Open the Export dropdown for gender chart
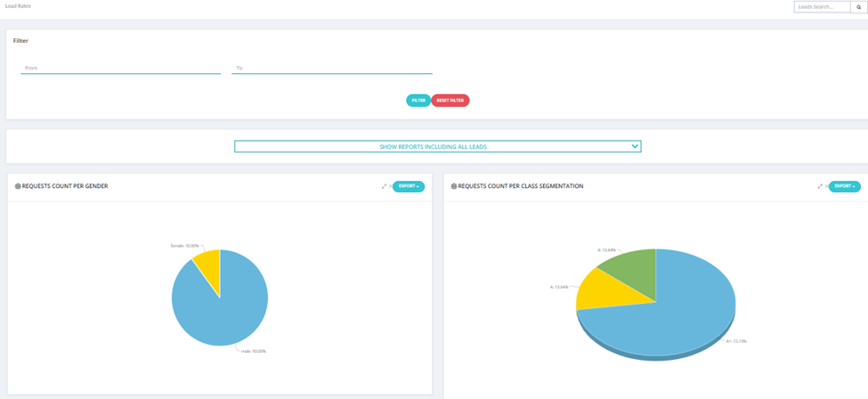 (409, 186)
